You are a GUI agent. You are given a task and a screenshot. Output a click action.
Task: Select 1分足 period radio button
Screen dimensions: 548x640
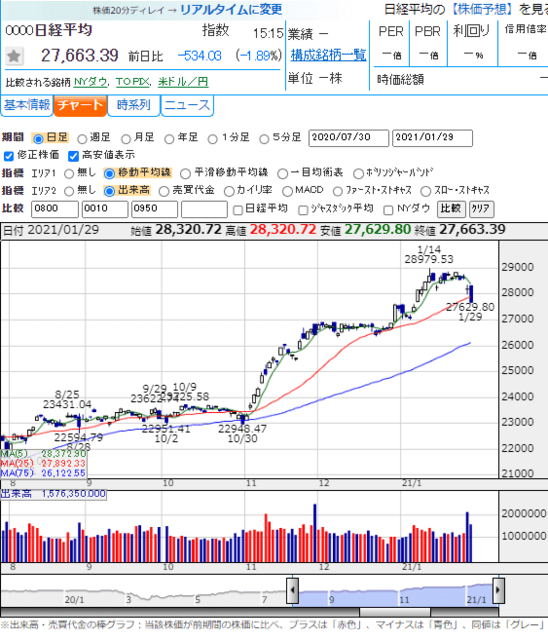213,139
